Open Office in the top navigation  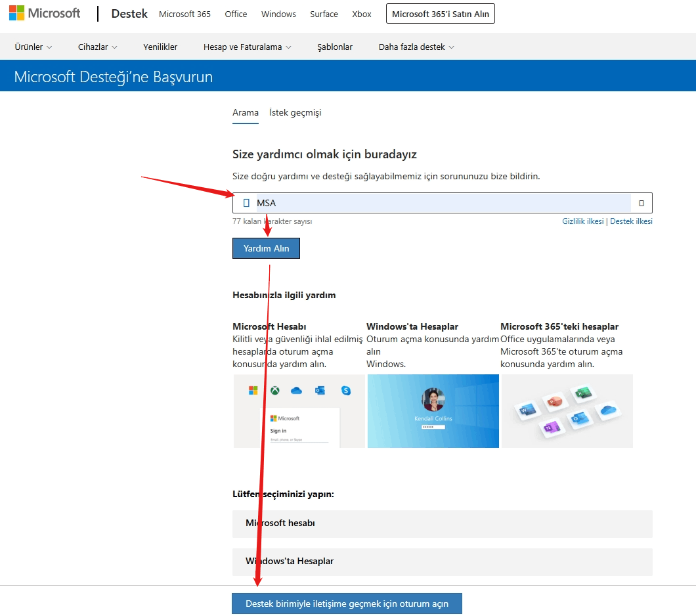pos(236,14)
